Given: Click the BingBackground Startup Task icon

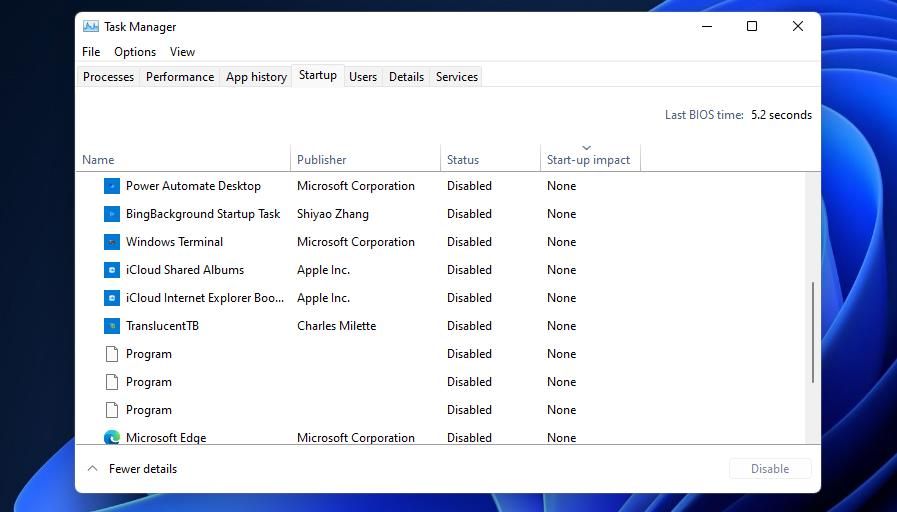Looking at the screenshot, I should pyautogui.click(x=112, y=214).
